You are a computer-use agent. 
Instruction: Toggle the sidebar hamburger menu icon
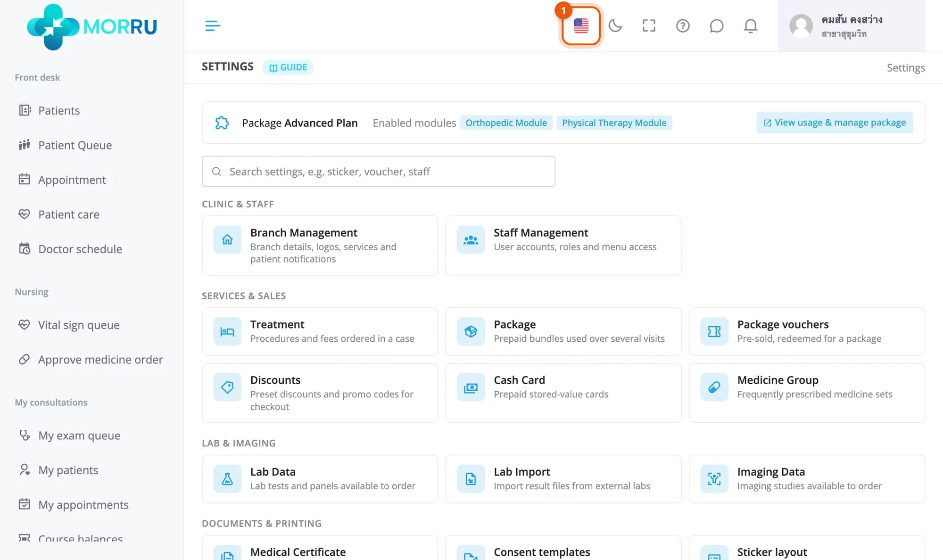pos(213,25)
